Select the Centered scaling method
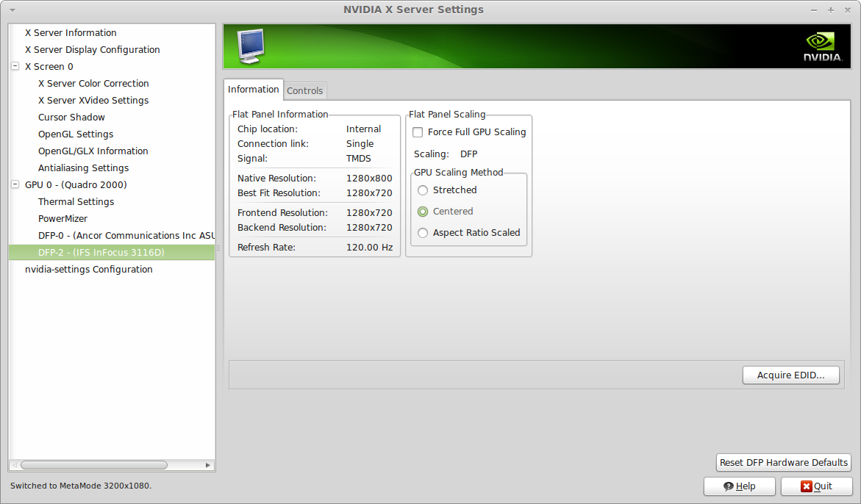Image resolution: width=861 pixels, height=504 pixels. [423, 212]
